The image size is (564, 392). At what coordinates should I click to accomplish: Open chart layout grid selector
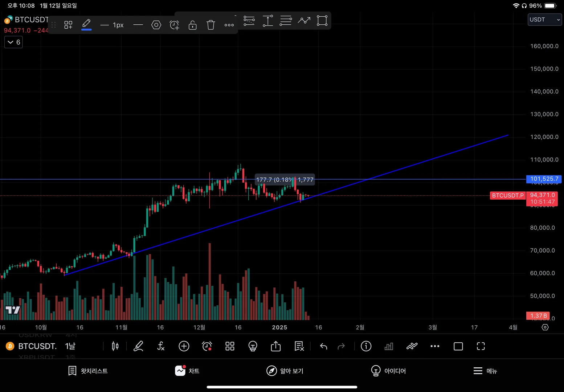coord(230,346)
